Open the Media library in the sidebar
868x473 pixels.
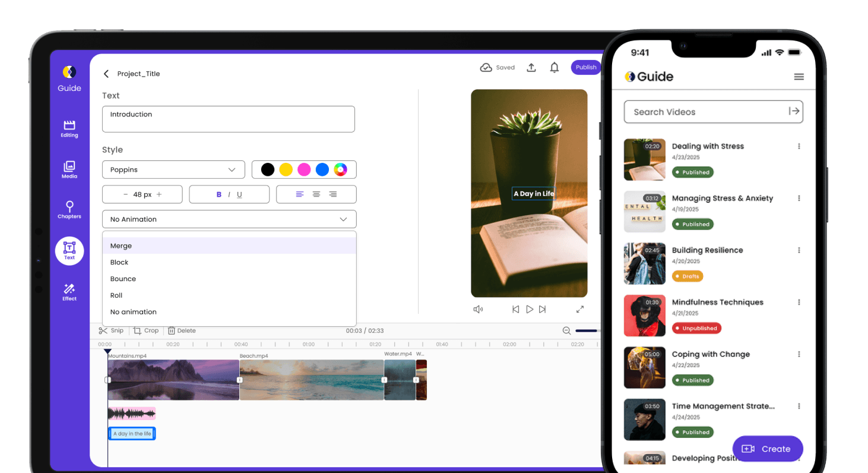[69, 169]
